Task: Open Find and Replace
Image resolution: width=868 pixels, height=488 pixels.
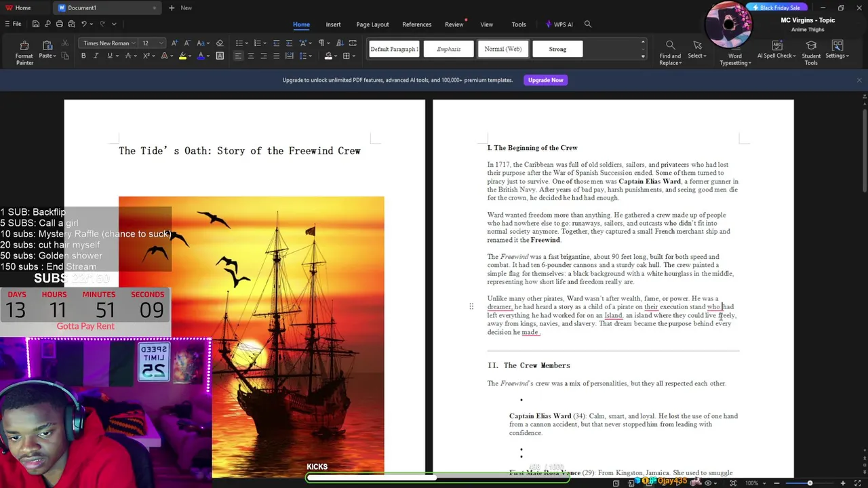Action: 670,52
